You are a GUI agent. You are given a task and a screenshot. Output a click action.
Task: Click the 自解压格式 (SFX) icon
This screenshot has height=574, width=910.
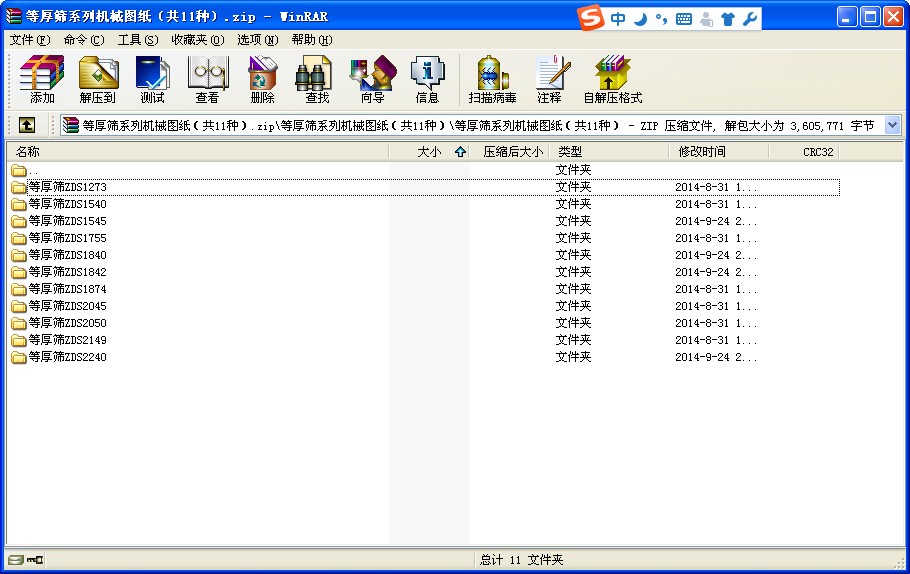pyautogui.click(x=612, y=80)
